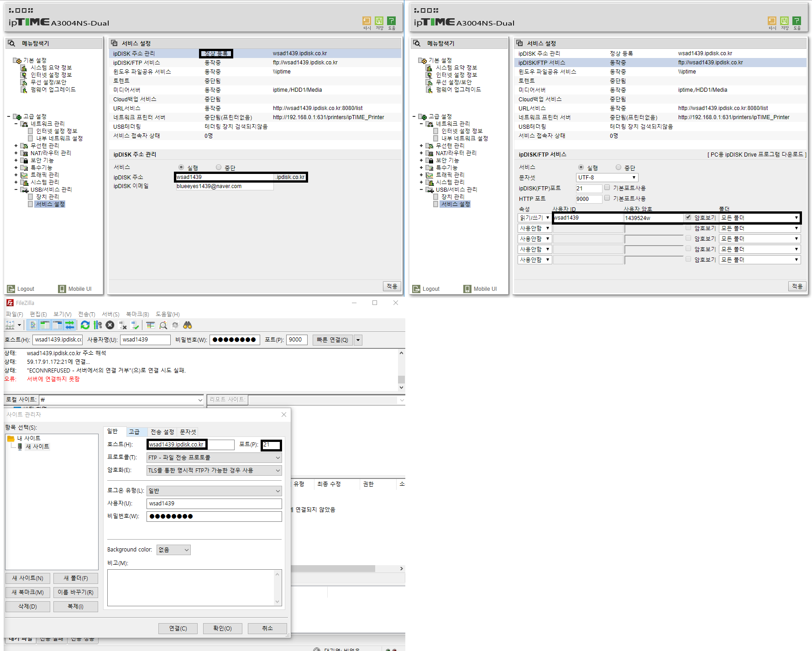Click horizontal scrollbar behind Site Manager
The height and width of the screenshot is (651, 812).
[x=347, y=569]
